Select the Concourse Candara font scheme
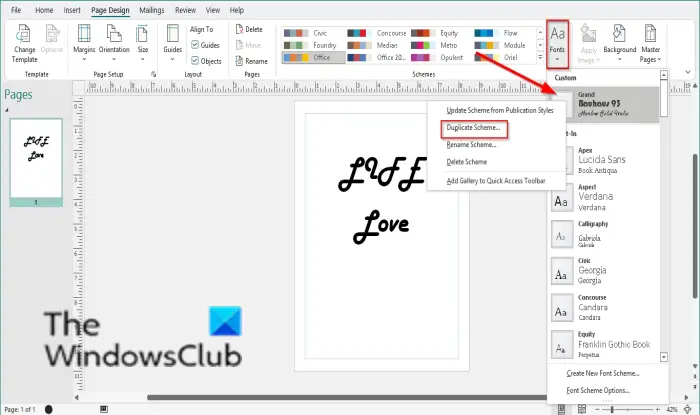Screen dimensions: 700x415 coord(604,308)
